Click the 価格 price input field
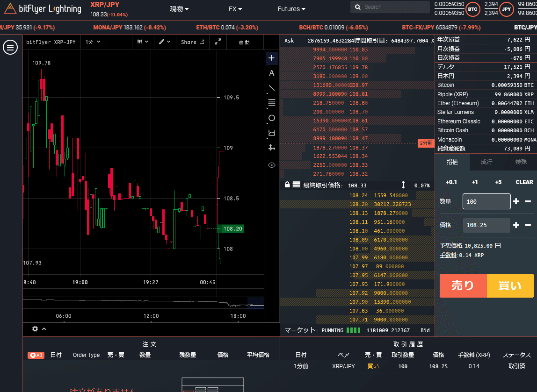The image size is (537, 392). 486,225
